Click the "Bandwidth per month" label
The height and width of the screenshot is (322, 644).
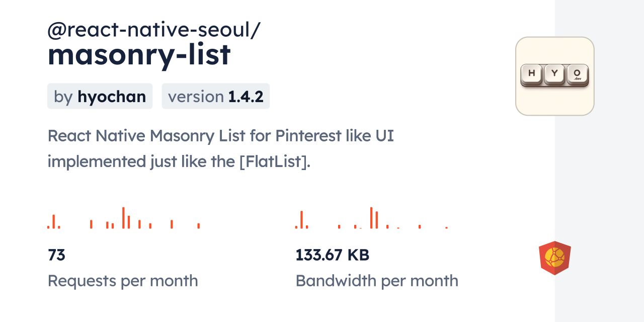tap(376, 281)
